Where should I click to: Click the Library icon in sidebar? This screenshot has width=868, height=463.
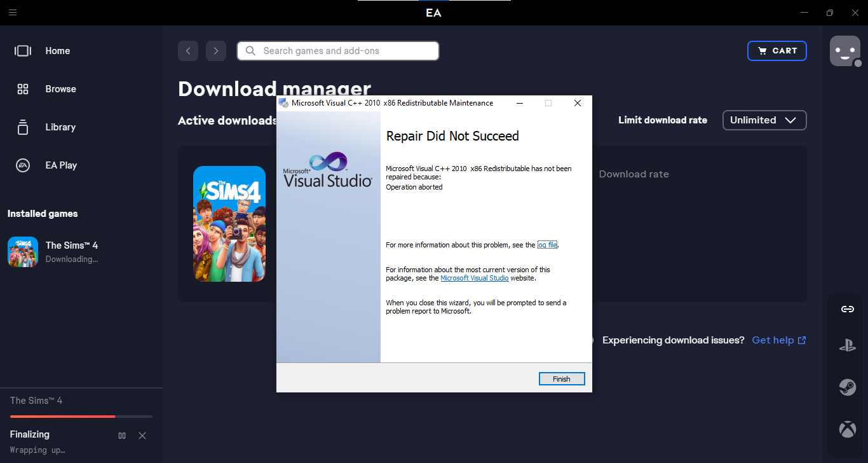tap(23, 127)
